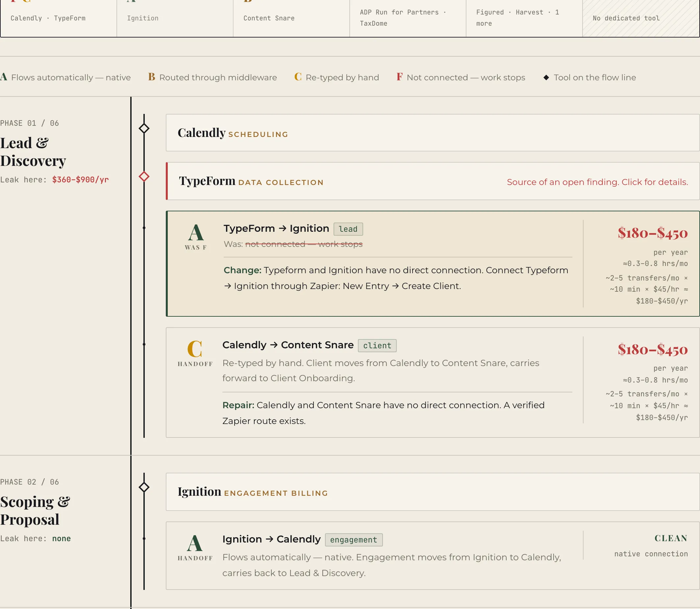Select the Calendly → Content Snare handoff title
This screenshot has width=700, height=609.
(x=288, y=345)
